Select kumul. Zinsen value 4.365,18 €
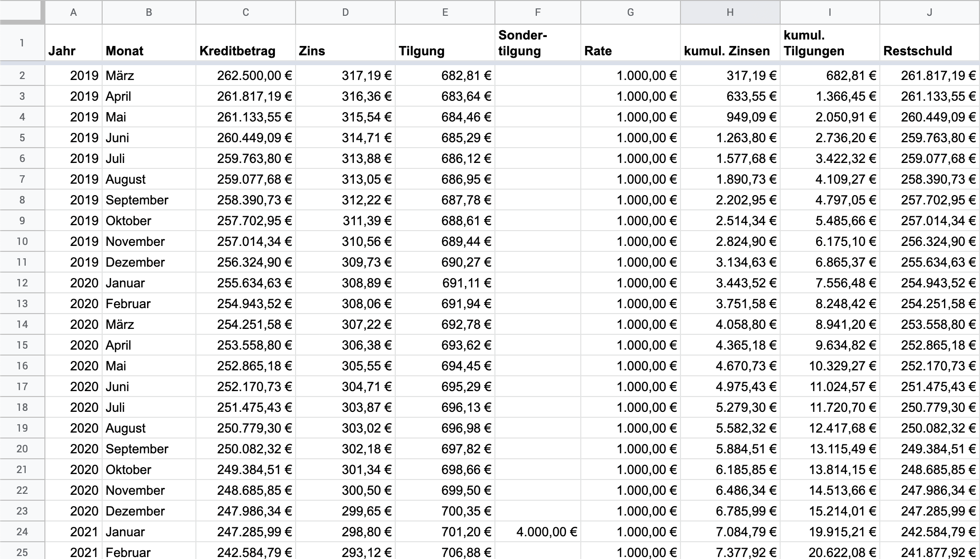Viewport: 980px width, 559px height. pyautogui.click(x=730, y=345)
